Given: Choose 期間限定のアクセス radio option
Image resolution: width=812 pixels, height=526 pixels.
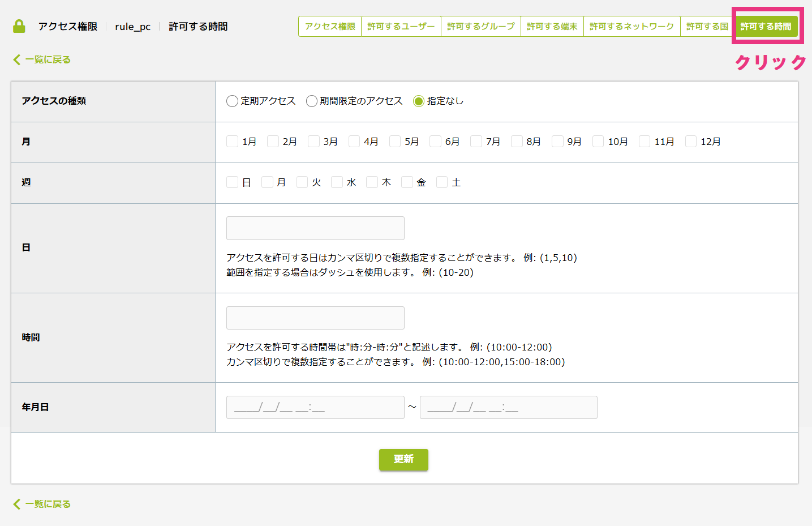Looking at the screenshot, I should point(312,101).
